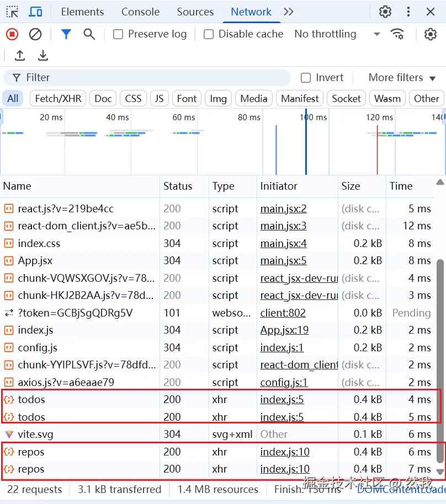
Task: Toggle the blue filter funnel icon
Action: pos(66,34)
